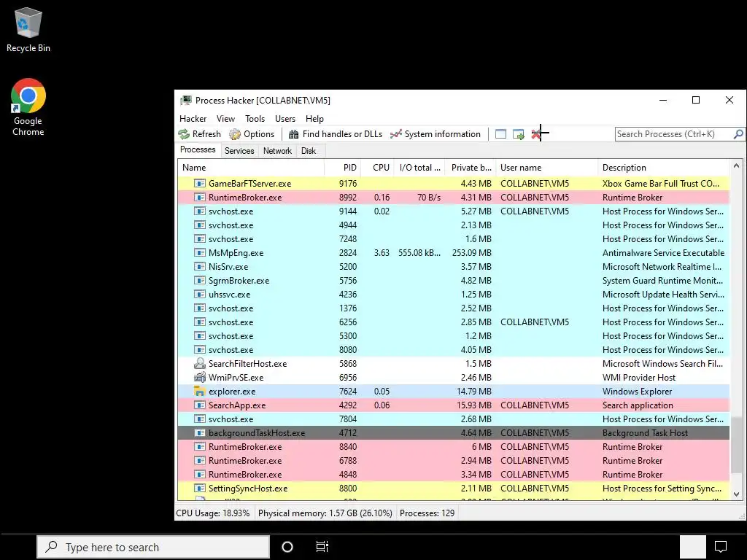Viewport: 747px width, 560px height.
Task: Switch to the Network tab
Action: click(277, 151)
